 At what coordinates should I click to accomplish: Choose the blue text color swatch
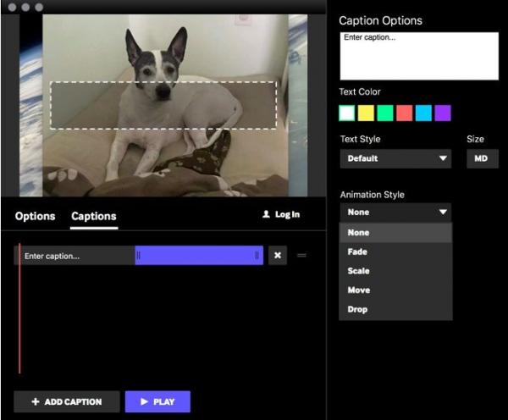(423, 113)
